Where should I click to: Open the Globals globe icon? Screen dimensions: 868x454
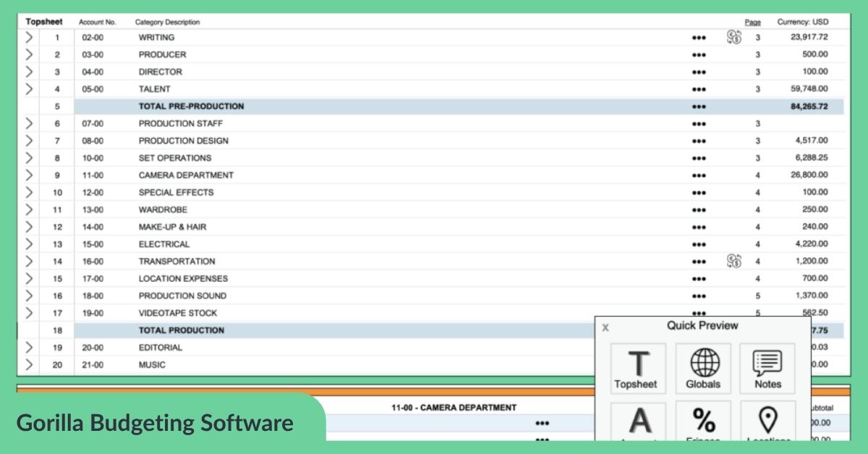pos(703,369)
